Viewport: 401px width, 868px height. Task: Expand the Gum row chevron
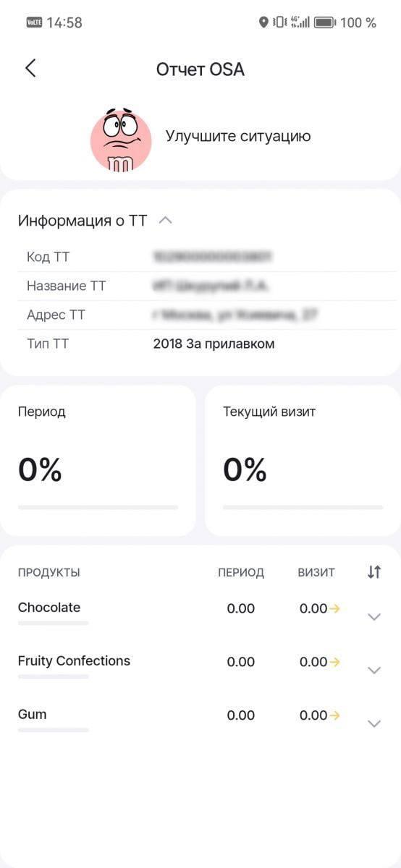pyautogui.click(x=374, y=724)
